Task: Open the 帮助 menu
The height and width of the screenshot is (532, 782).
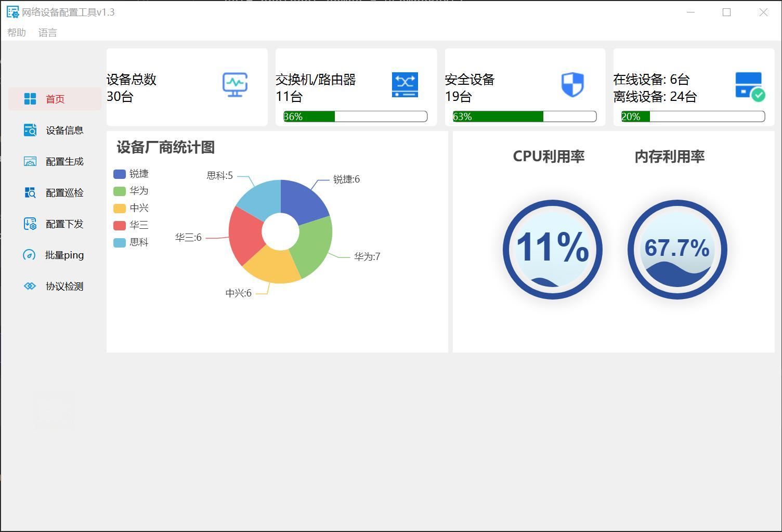Action: (x=17, y=33)
